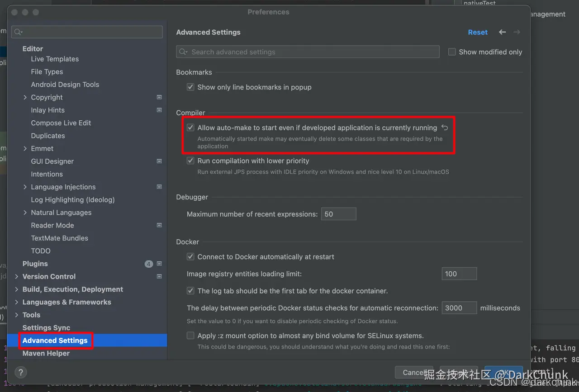Select Live Templates settings page
The height and width of the screenshot is (392, 579).
point(55,59)
